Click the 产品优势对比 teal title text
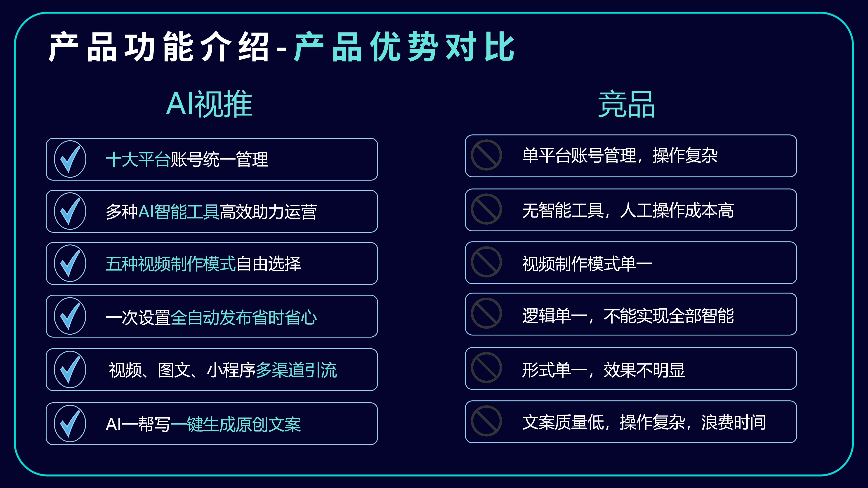868x488 pixels. (x=404, y=47)
